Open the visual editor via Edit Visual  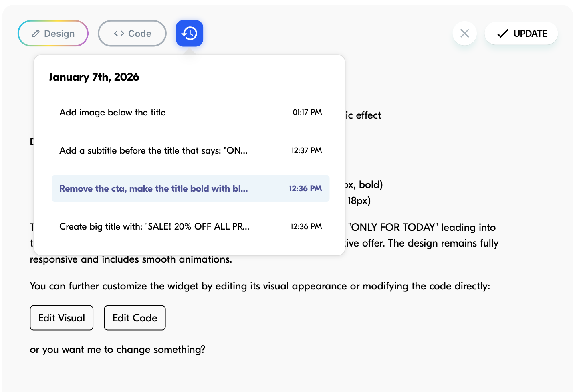(x=62, y=318)
